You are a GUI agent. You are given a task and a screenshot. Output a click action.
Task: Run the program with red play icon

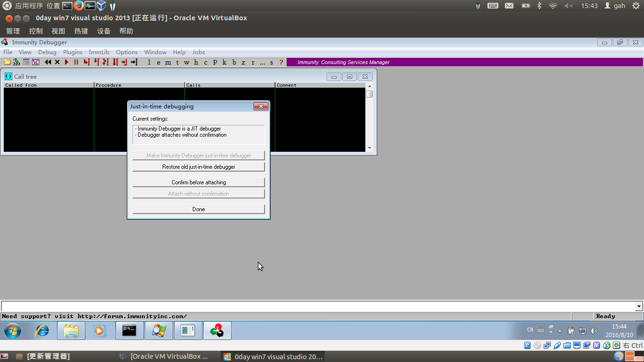pyautogui.click(x=66, y=62)
